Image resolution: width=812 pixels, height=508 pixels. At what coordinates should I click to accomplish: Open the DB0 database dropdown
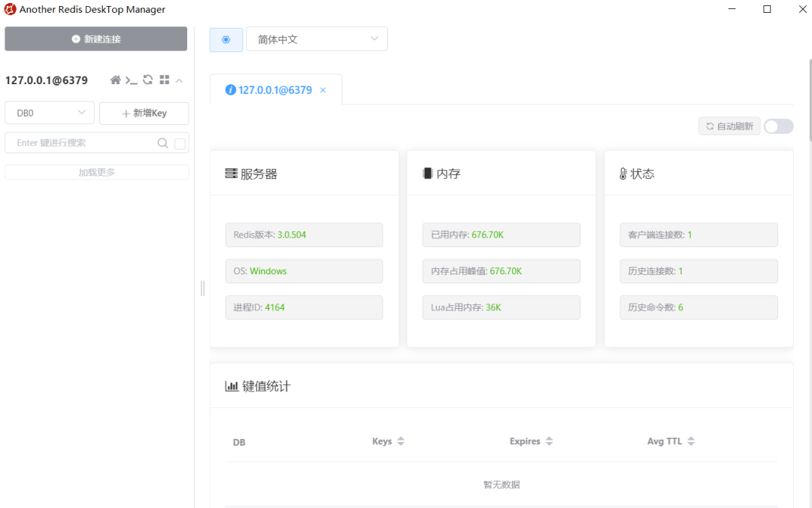coord(49,113)
